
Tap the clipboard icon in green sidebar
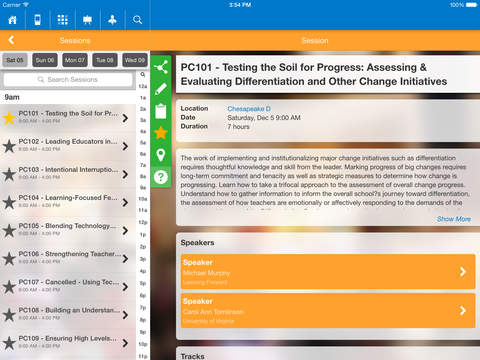tap(161, 111)
